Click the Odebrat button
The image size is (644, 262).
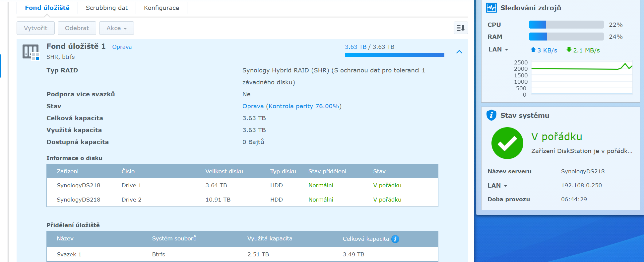point(77,28)
